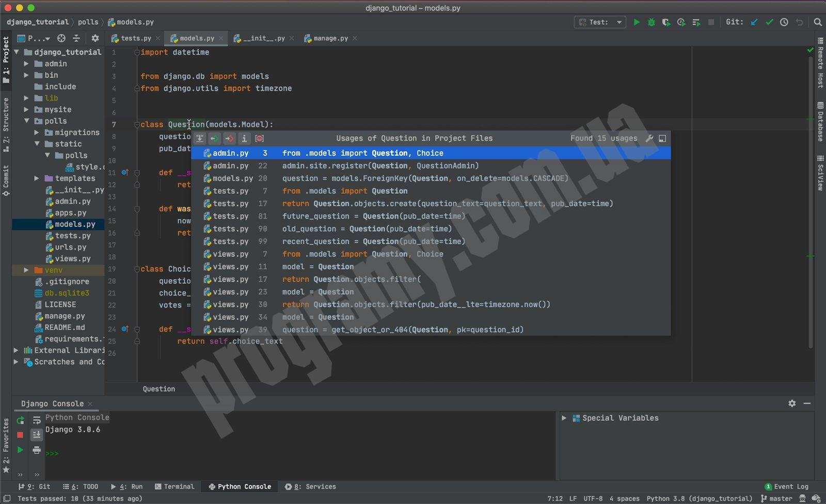This screenshot has width=826, height=504.
Task: Click UTF-8 encoding in status bar
Action: pyautogui.click(x=593, y=498)
